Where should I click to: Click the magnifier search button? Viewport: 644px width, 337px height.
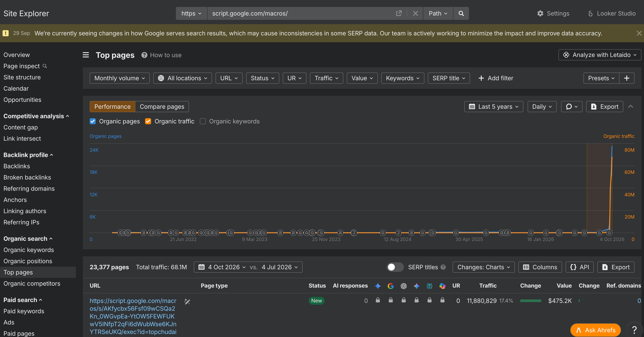pyautogui.click(x=461, y=13)
